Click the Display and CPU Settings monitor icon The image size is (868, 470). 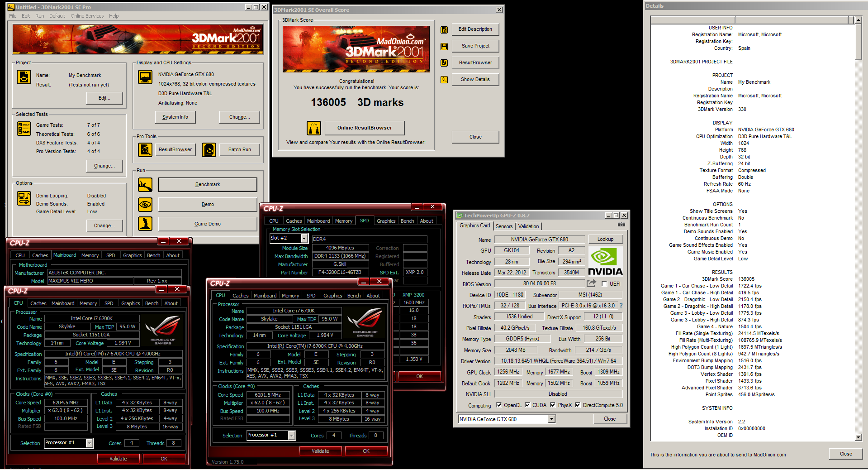(x=145, y=77)
